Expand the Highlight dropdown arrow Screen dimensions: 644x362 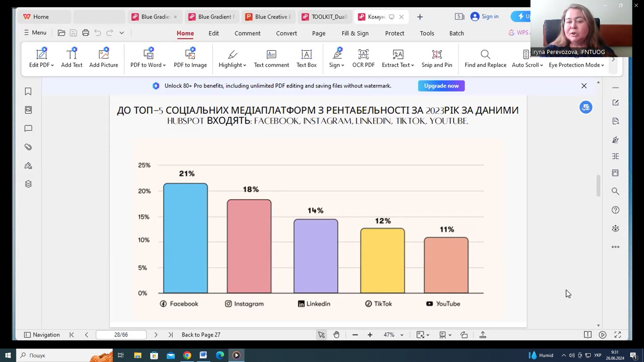tap(245, 65)
